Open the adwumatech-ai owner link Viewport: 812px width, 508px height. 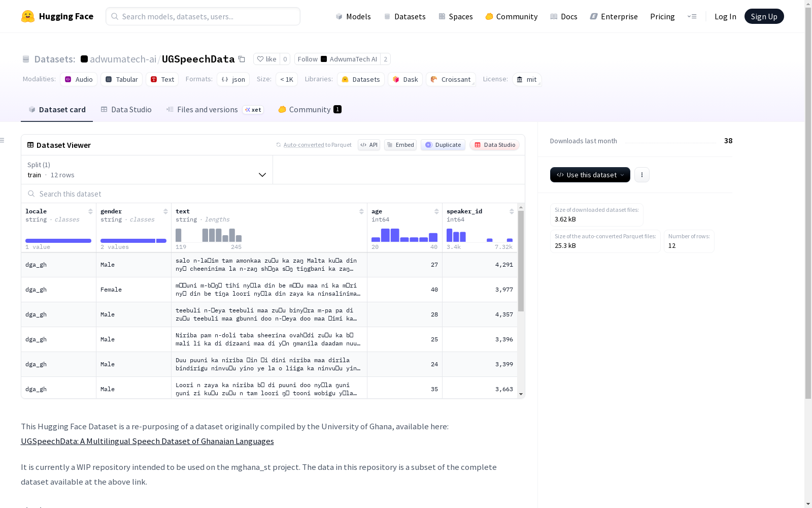tap(123, 59)
